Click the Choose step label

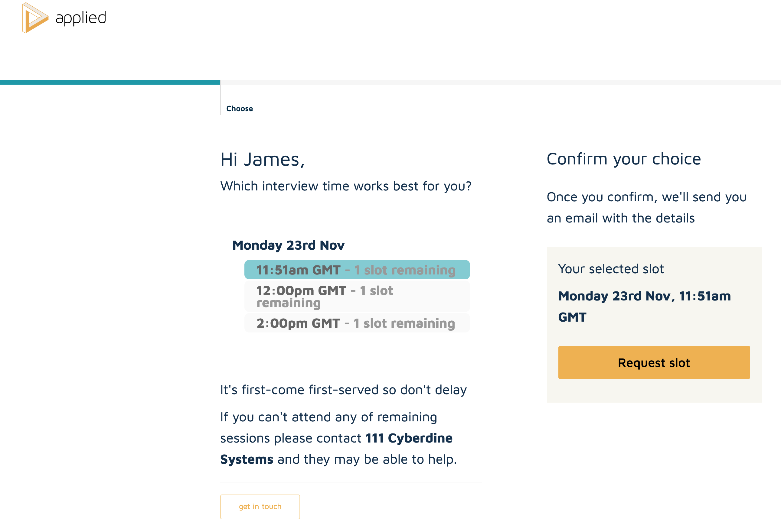(239, 109)
